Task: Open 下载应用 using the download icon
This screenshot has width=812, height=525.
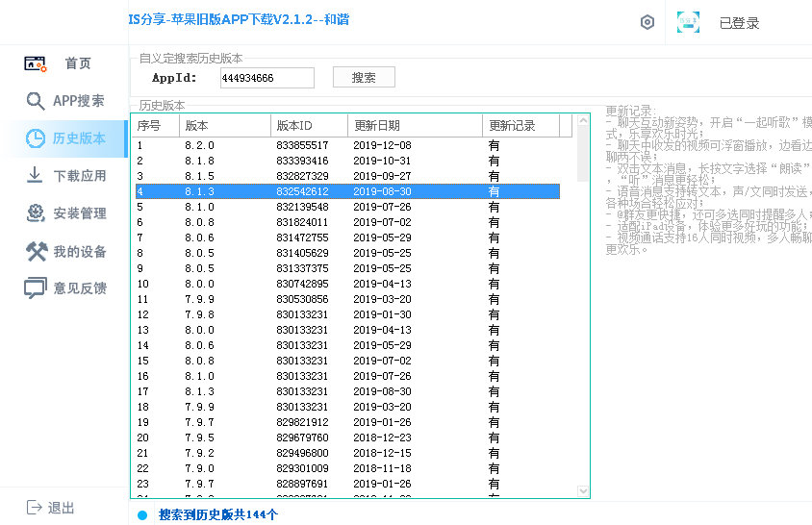Action: pos(36,176)
